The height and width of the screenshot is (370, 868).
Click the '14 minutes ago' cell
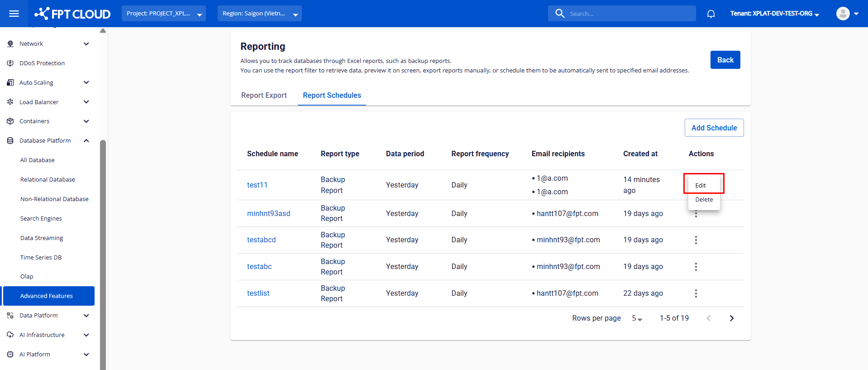click(x=641, y=185)
